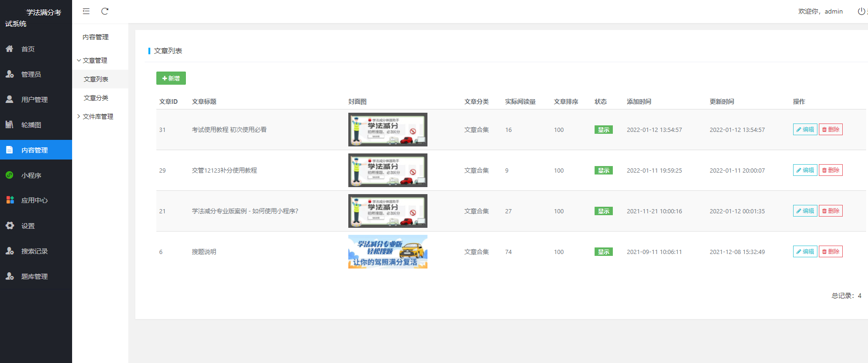Image resolution: width=868 pixels, height=363 pixels.
Task: Open 首页 home icon in sidebar
Action: tap(9, 49)
